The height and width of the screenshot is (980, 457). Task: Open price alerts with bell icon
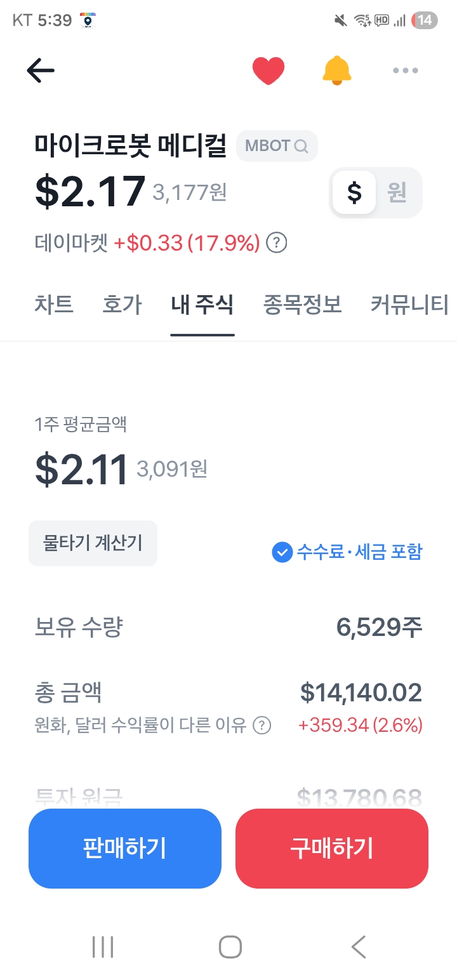(x=336, y=70)
